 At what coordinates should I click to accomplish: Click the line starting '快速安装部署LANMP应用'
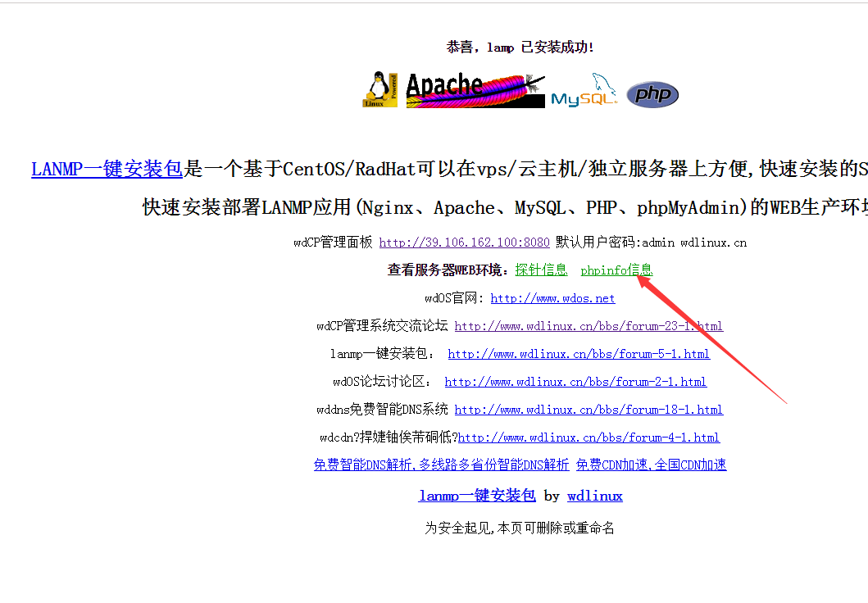pyautogui.click(x=505, y=207)
